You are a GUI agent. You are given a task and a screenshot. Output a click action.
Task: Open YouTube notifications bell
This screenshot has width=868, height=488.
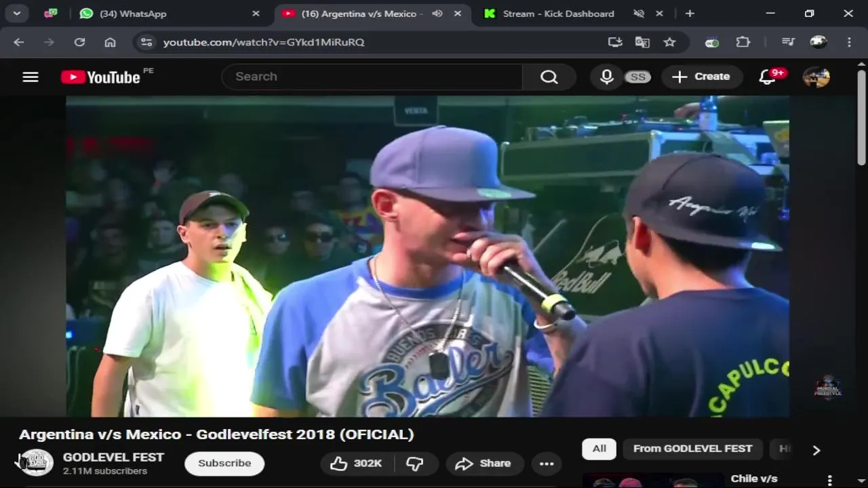(767, 77)
